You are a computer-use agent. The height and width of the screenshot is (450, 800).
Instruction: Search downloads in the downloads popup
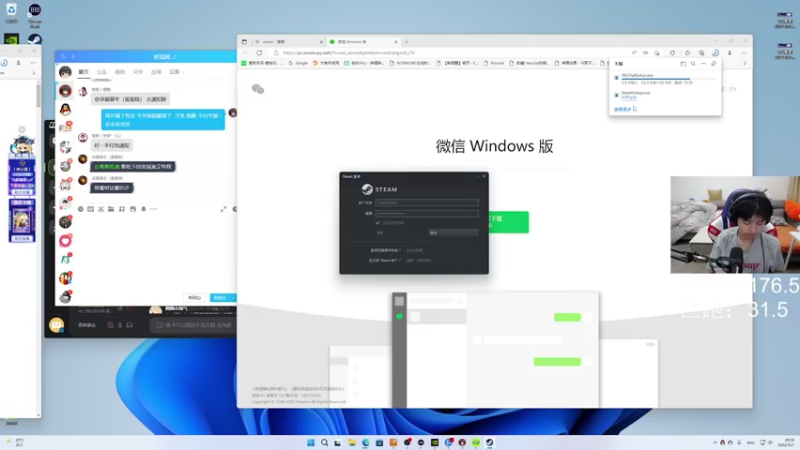click(693, 64)
